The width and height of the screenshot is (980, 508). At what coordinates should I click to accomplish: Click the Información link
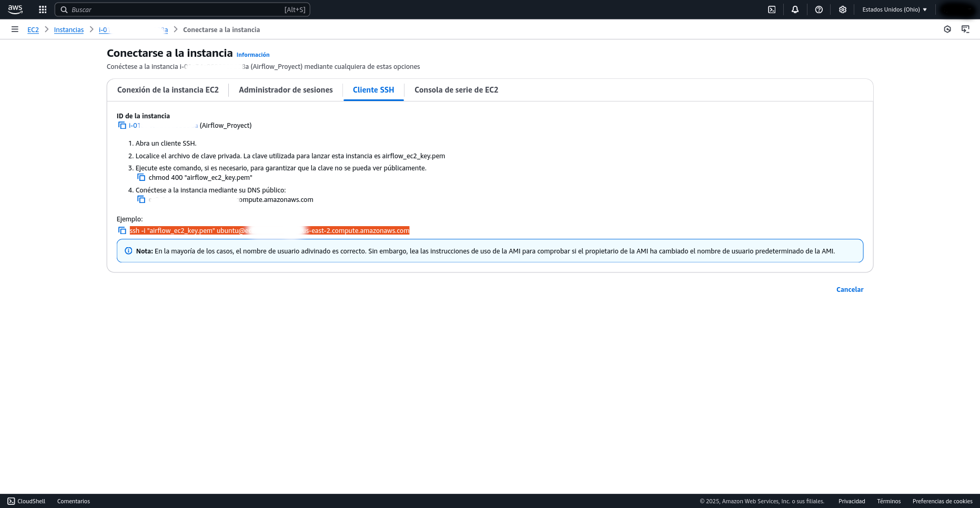click(x=253, y=55)
